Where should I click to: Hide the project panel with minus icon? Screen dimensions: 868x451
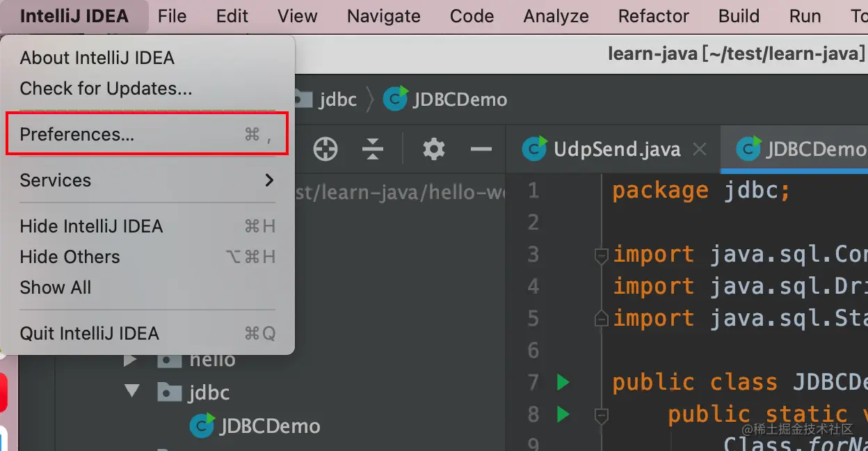481,148
